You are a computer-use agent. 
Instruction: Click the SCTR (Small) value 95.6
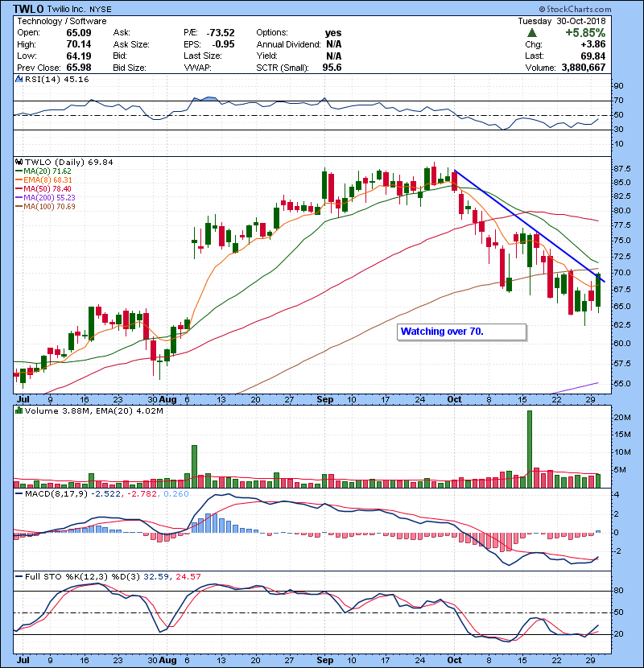pyautogui.click(x=332, y=68)
